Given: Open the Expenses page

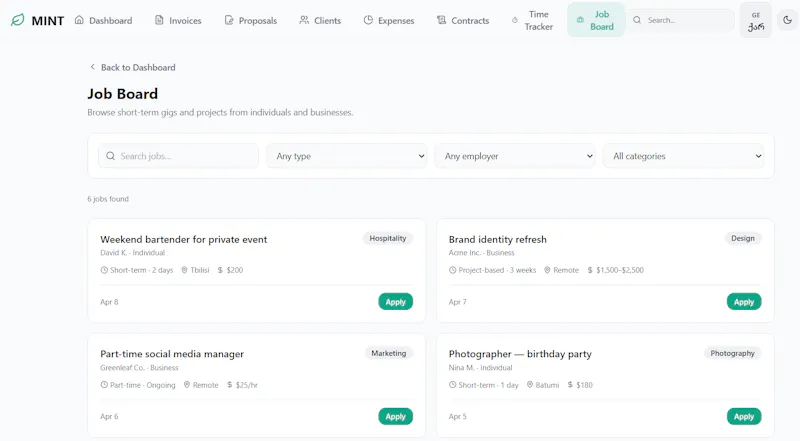Looking at the screenshot, I should (389, 20).
